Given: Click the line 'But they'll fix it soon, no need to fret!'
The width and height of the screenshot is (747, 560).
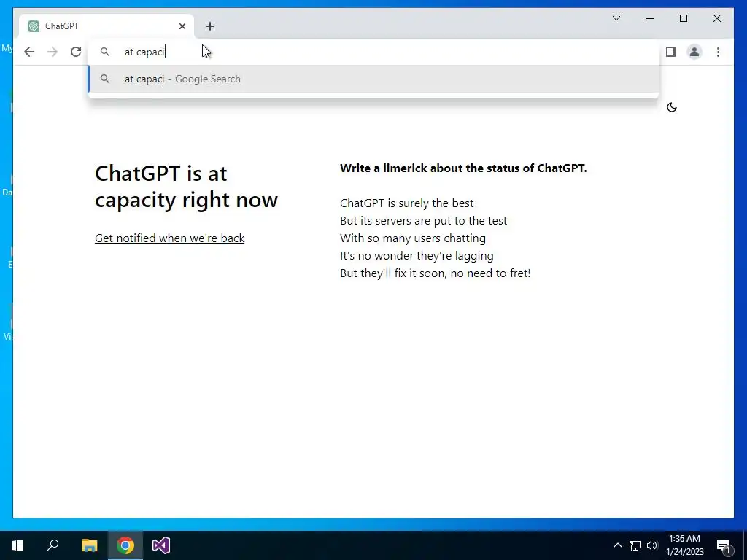Looking at the screenshot, I should point(435,273).
